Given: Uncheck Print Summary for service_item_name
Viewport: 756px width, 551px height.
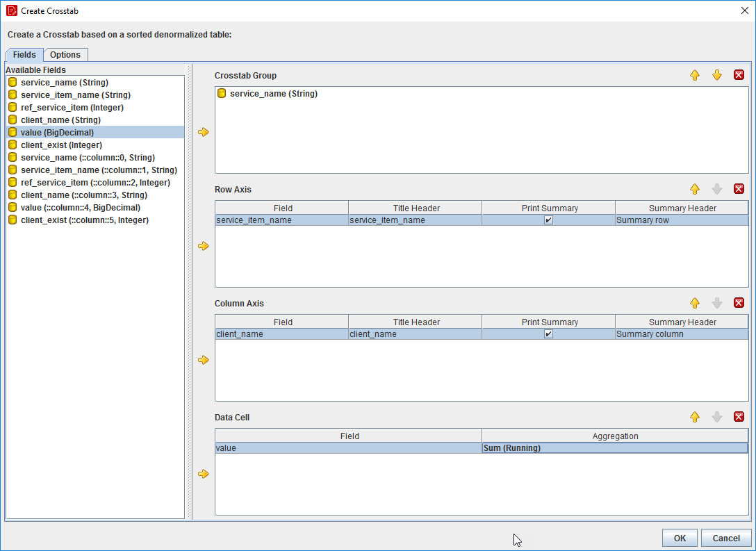Looking at the screenshot, I should (548, 220).
